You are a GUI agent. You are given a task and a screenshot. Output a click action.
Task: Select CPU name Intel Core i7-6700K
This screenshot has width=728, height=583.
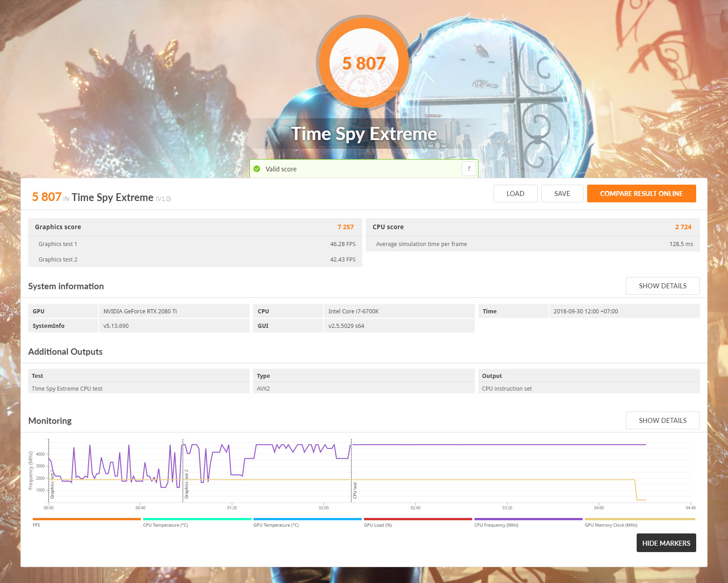click(x=354, y=312)
